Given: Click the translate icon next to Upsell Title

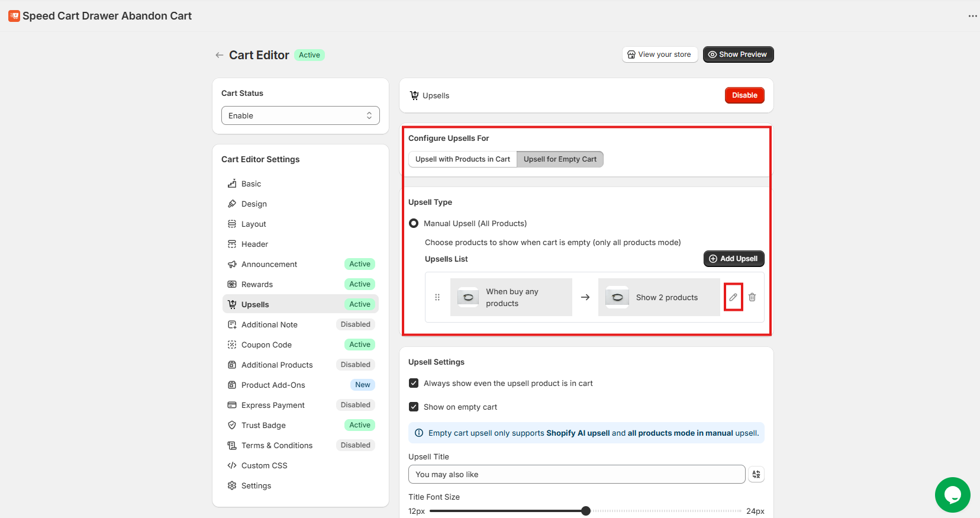Looking at the screenshot, I should [x=756, y=474].
